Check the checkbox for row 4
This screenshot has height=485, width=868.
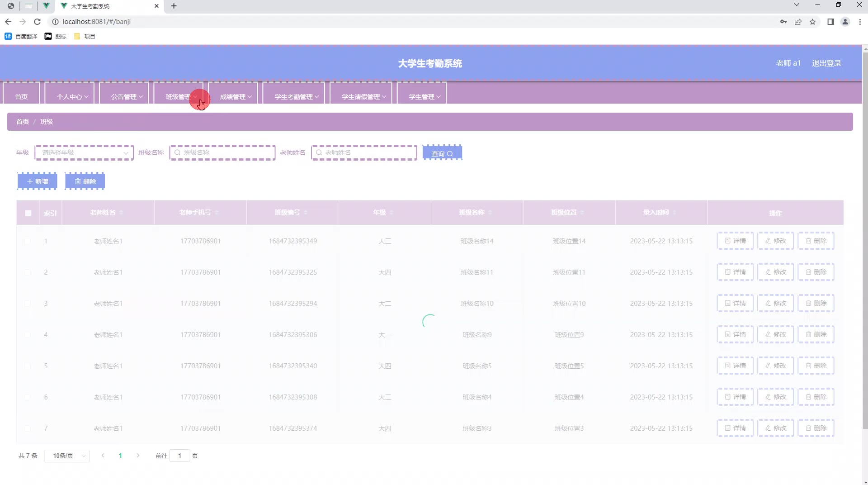click(27, 335)
